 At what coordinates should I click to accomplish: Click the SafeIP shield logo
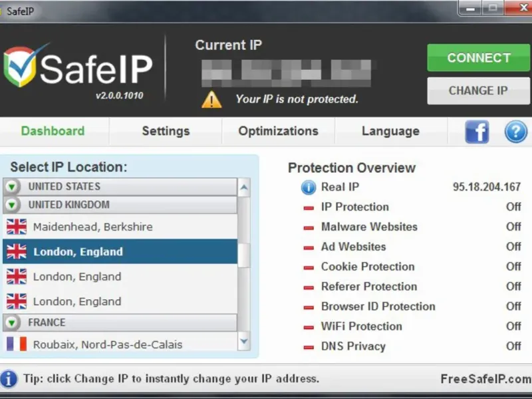21,66
